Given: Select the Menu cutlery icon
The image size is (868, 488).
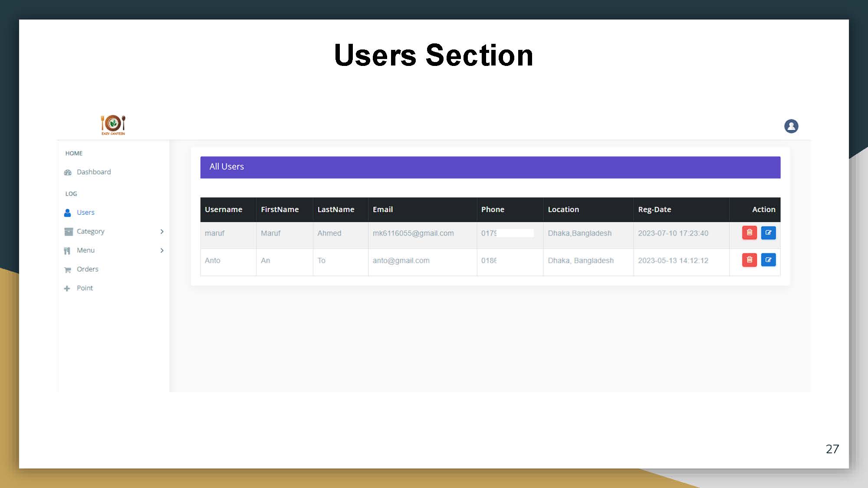Looking at the screenshot, I should [x=68, y=250].
